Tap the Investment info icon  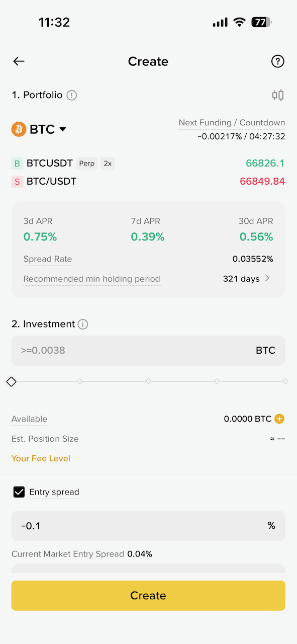click(x=83, y=325)
